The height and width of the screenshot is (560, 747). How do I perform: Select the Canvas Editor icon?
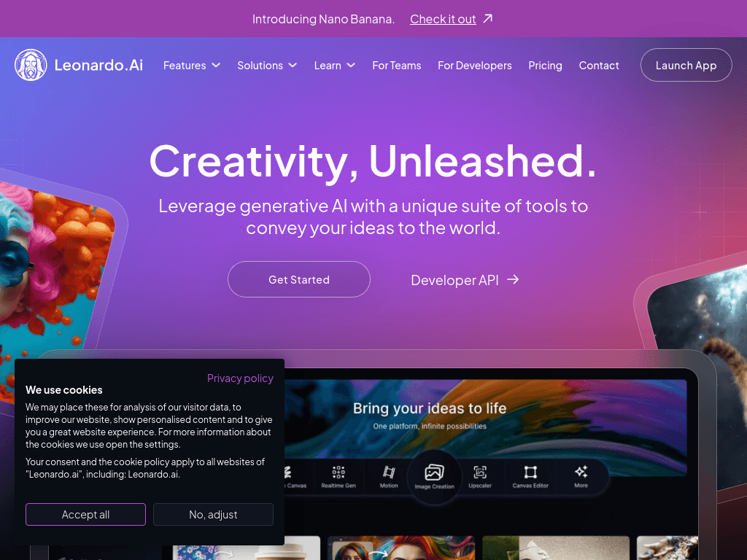coord(530,472)
